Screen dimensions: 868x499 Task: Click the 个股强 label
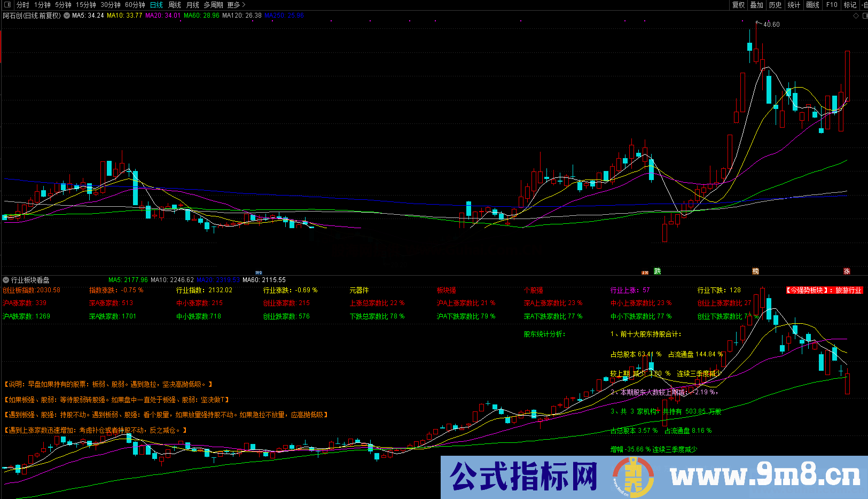click(533, 290)
